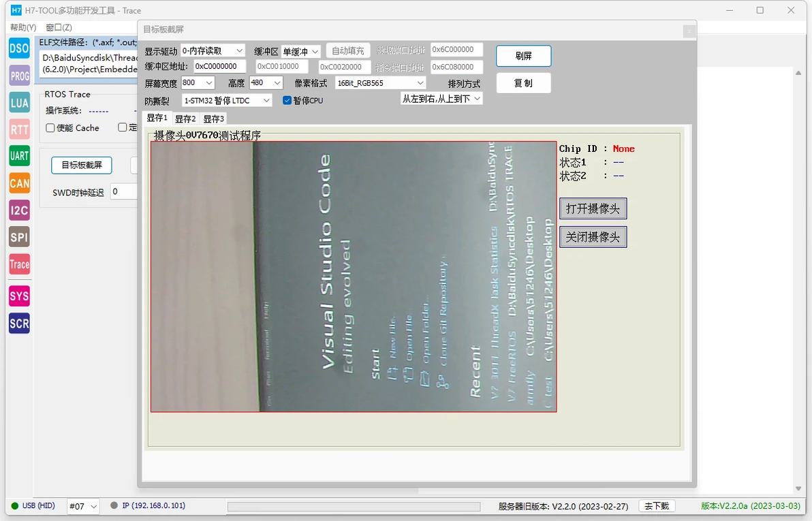Open the 帮助(Y) menu
Screen dimensions: 812x521
(23, 27)
